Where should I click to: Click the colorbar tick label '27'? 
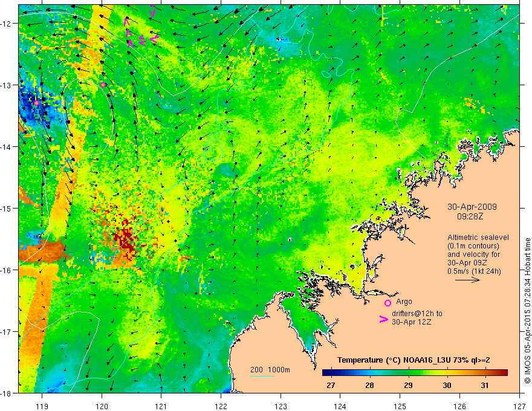[x=331, y=386]
